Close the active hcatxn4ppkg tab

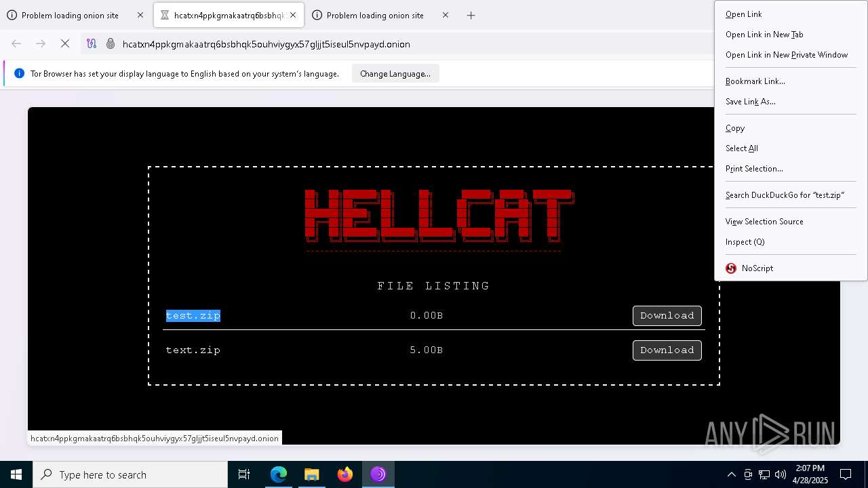(x=293, y=15)
